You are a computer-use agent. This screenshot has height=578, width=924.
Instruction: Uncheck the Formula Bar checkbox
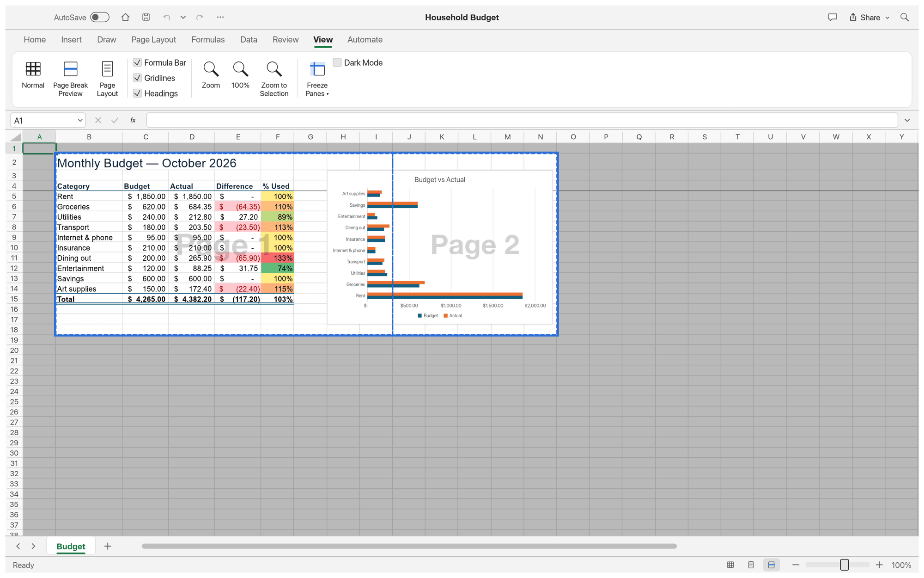click(x=137, y=62)
